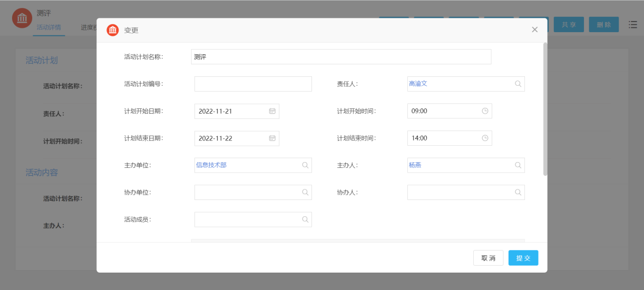This screenshot has height=290, width=644.
Task: Click the 删除 button in header
Action: (x=603, y=25)
